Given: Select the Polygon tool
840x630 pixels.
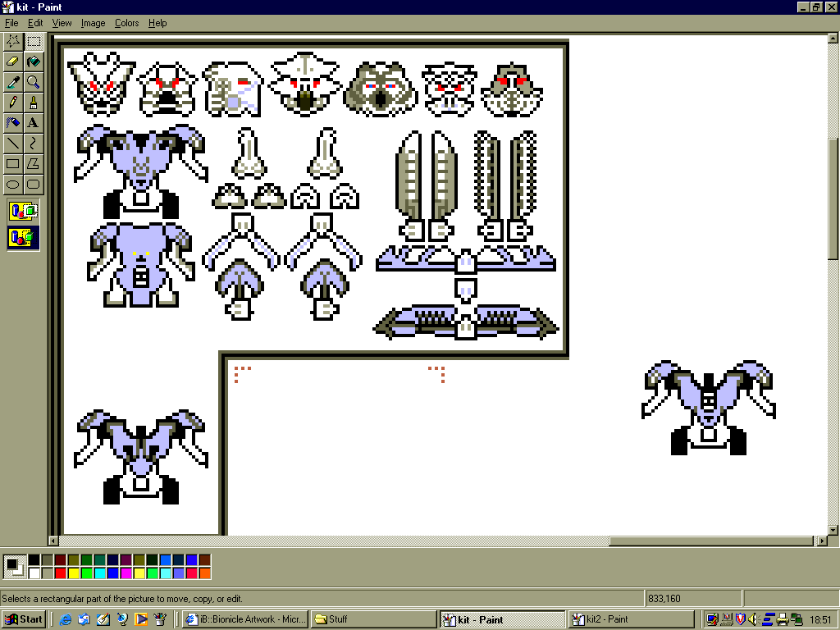Looking at the screenshot, I should 33,164.
